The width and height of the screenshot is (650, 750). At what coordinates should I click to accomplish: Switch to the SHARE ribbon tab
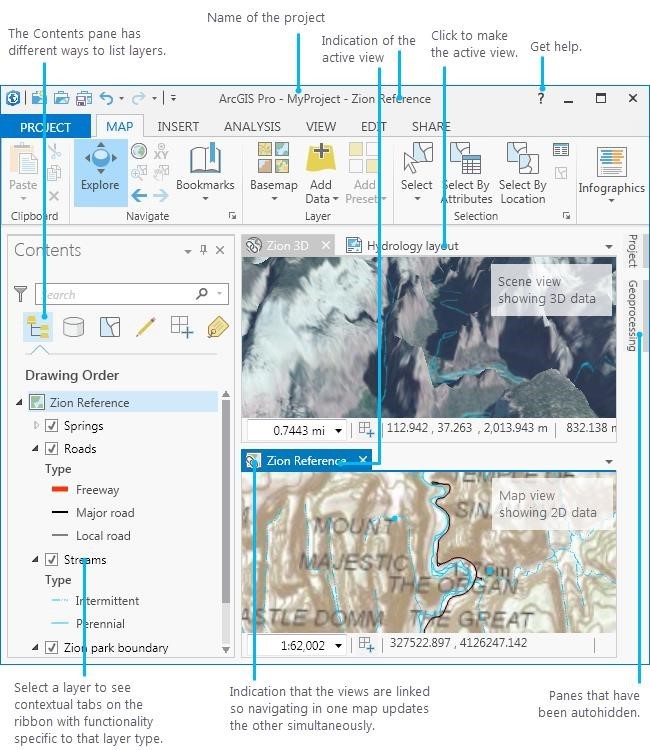[x=431, y=127]
